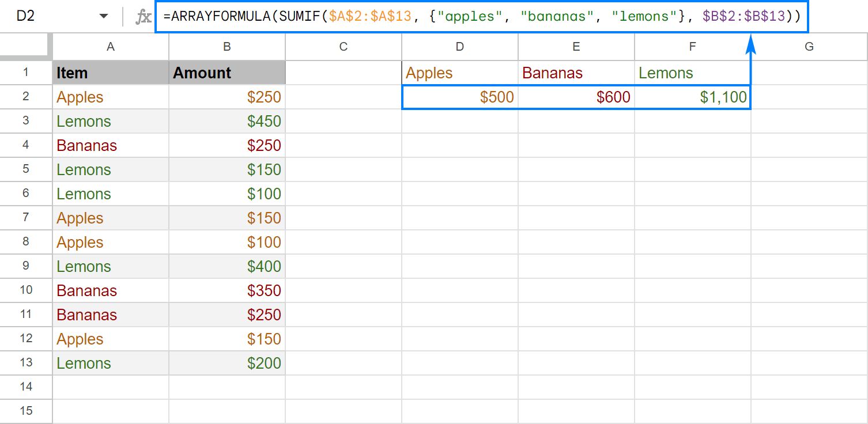This screenshot has width=868, height=424.
Task: Select row 6 header
Action: tap(26, 194)
